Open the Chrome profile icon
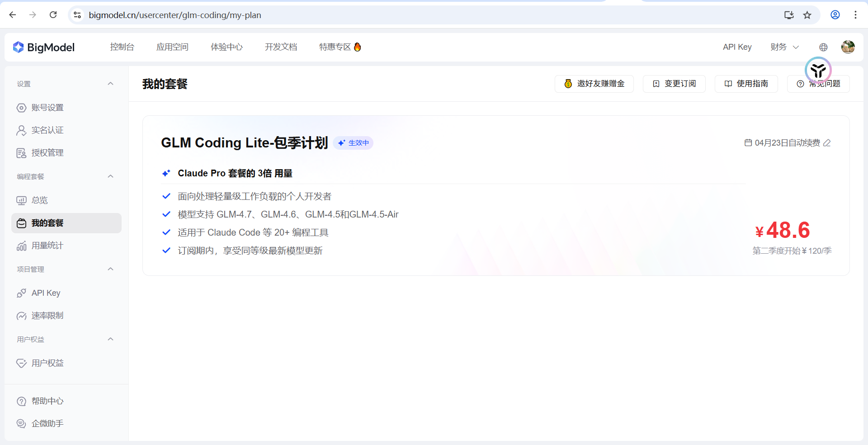Image resolution: width=868 pixels, height=445 pixels. click(x=835, y=15)
